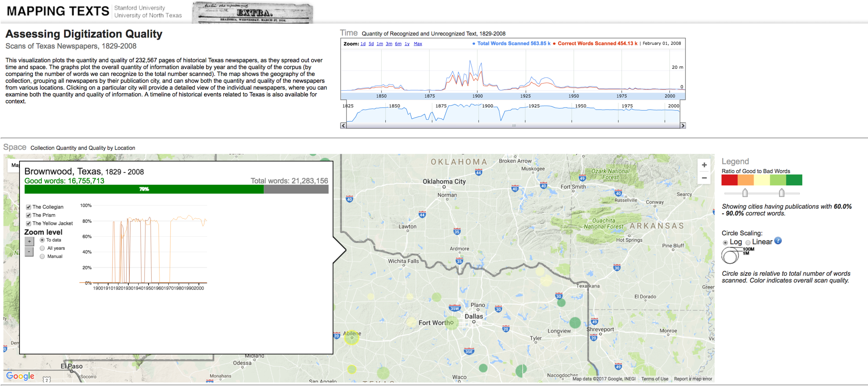Click the Circle Scaling help question icon
868x390 pixels.
click(x=778, y=241)
